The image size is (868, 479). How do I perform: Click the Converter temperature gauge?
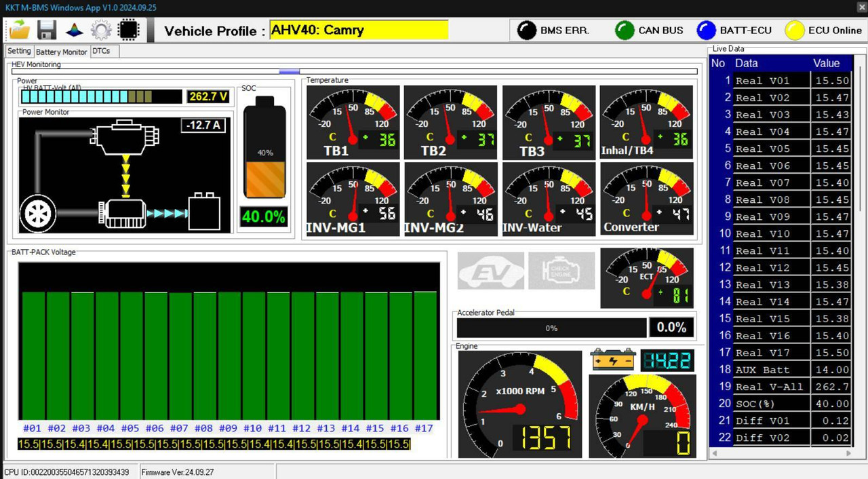coord(647,199)
